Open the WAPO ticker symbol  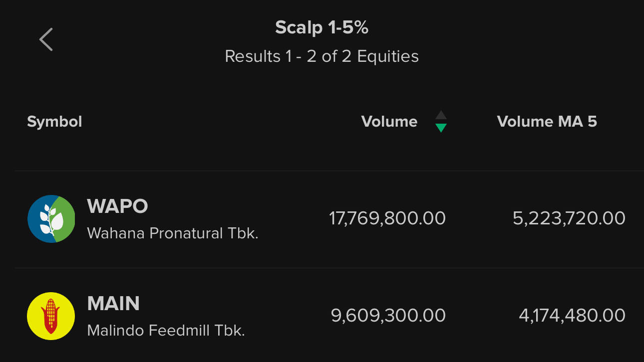[x=117, y=206]
